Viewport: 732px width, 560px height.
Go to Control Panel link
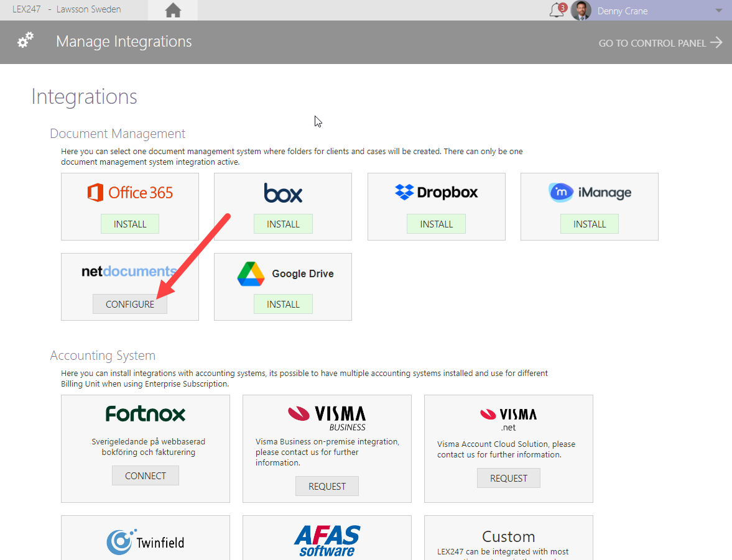coord(660,43)
